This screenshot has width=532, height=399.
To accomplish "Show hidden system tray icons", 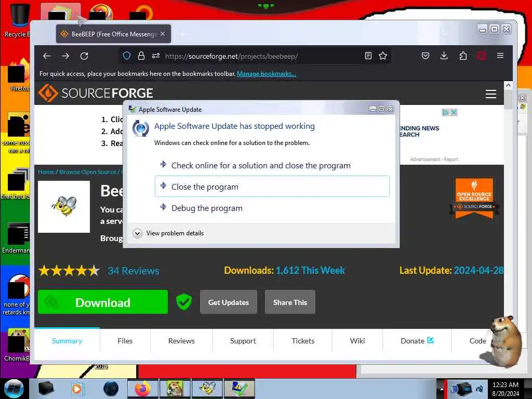I will click(x=442, y=389).
